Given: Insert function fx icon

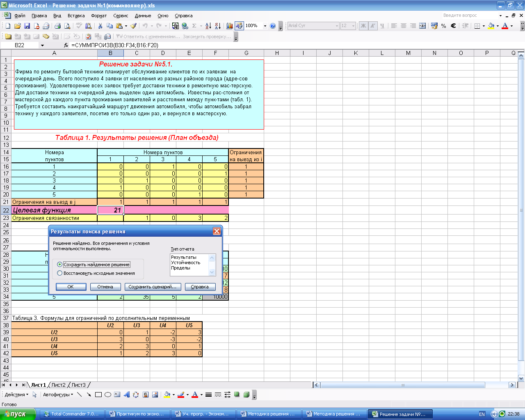Looking at the screenshot, I should 66,45.
